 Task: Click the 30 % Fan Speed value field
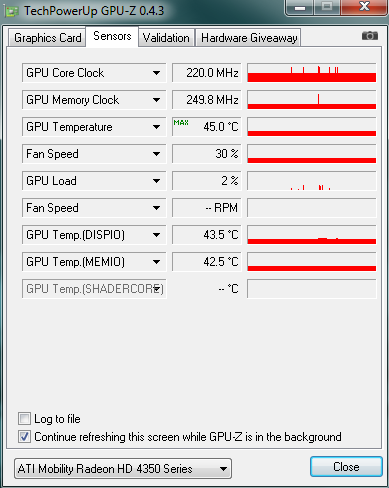pos(207,154)
